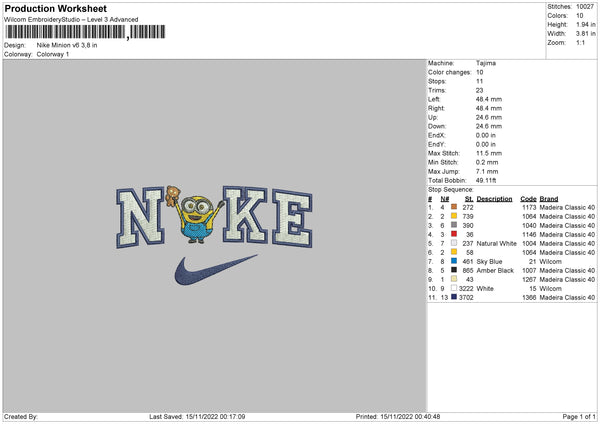
Task: Click the Minion character in the design
Action: (198, 219)
